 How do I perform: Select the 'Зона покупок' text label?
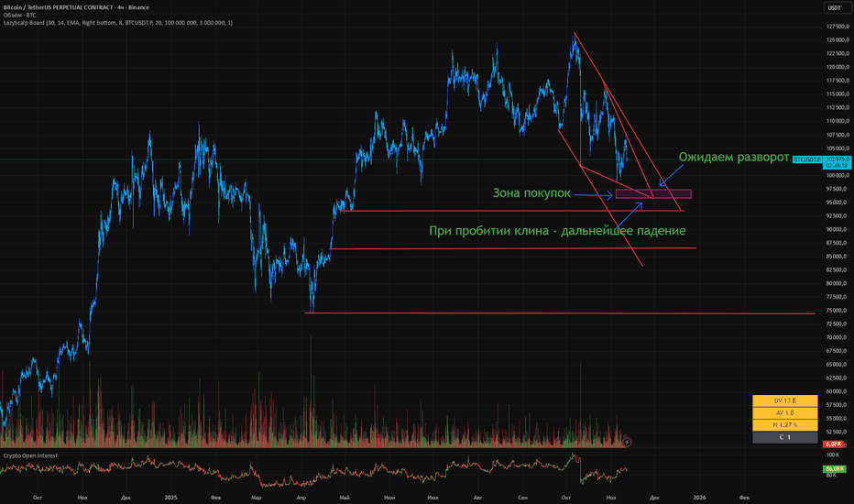(x=529, y=193)
